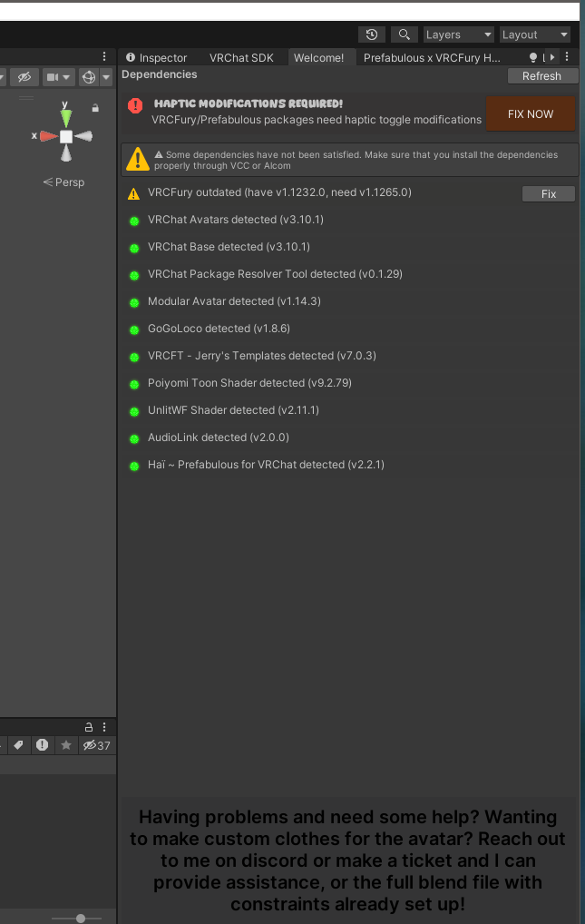Open the Scene view three-dot menu
This screenshot has width=585, height=924.
pos(104,56)
